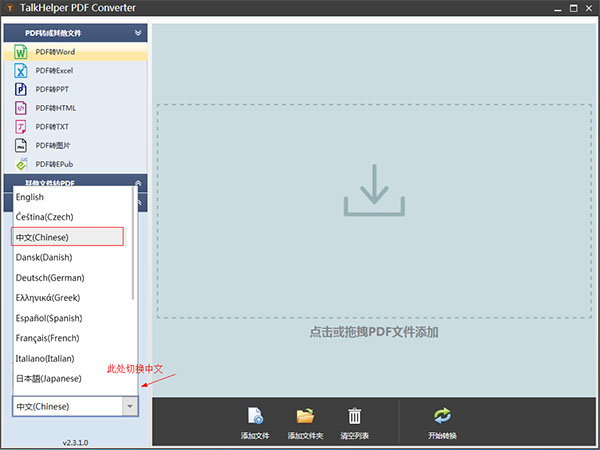Click the 开始转换 button label
The height and width of the screenshot is (450, 600).
[x=442, y=436]
